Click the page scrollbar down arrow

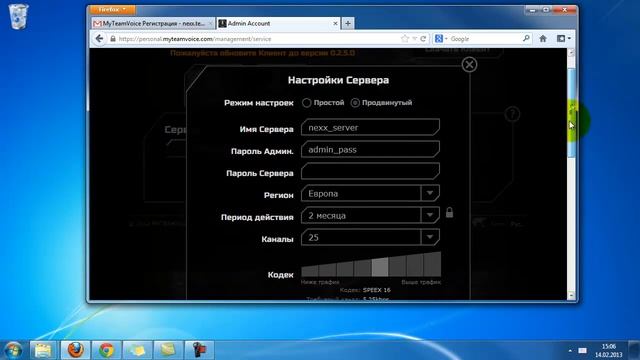[x=571, y=295]
